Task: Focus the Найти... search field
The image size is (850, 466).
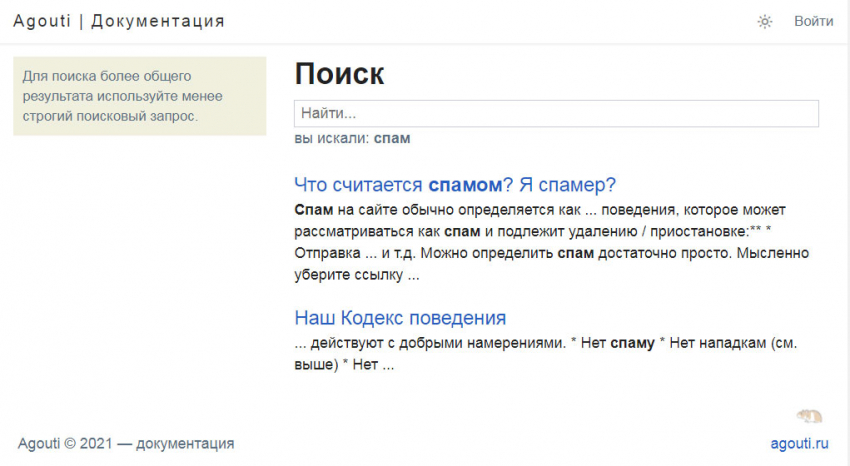Action: [556, 113]
